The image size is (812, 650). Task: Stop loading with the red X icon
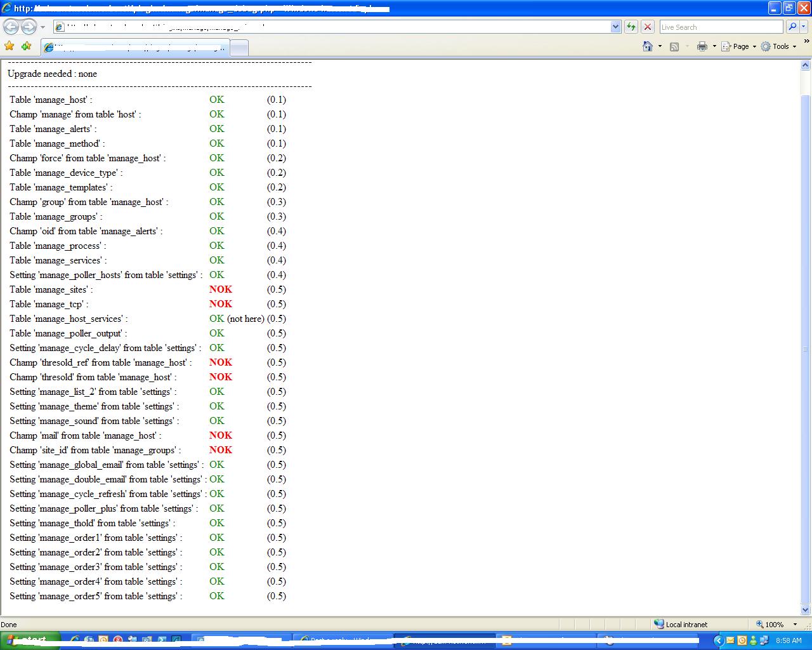648,27
